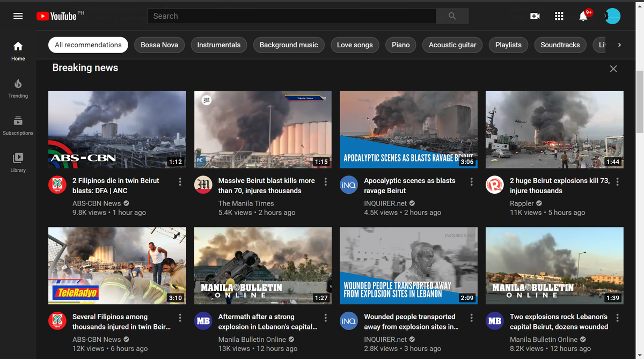The image size is (644, 359).
Task: Open title 2 Filipinos die in twin Beirut blasts
Action: click(x=116, y=186)
